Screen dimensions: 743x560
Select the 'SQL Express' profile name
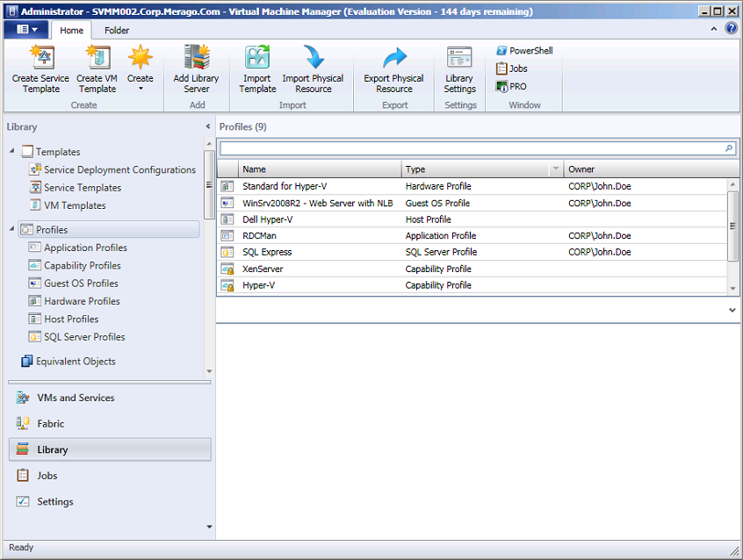267,253
